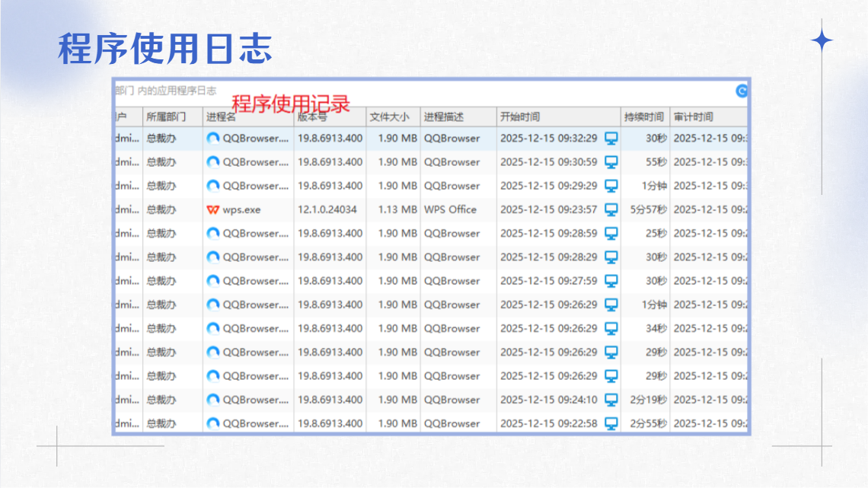
Task: Click the QQBrowser icon in the 09:28:29 row
Action: pos(213,257)
